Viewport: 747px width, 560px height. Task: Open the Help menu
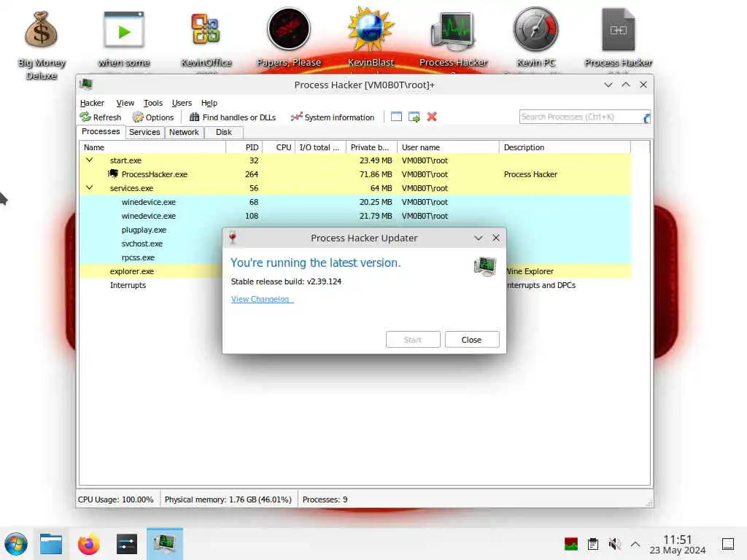209,103
